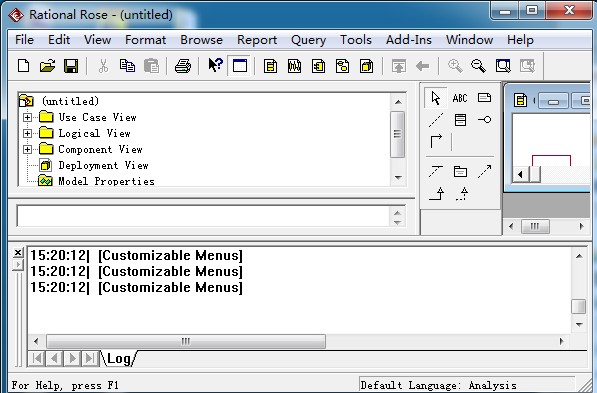The height and width of the screenshot is (393, 597).
Task: Expand the Logical View node
Action: point(27,133)
